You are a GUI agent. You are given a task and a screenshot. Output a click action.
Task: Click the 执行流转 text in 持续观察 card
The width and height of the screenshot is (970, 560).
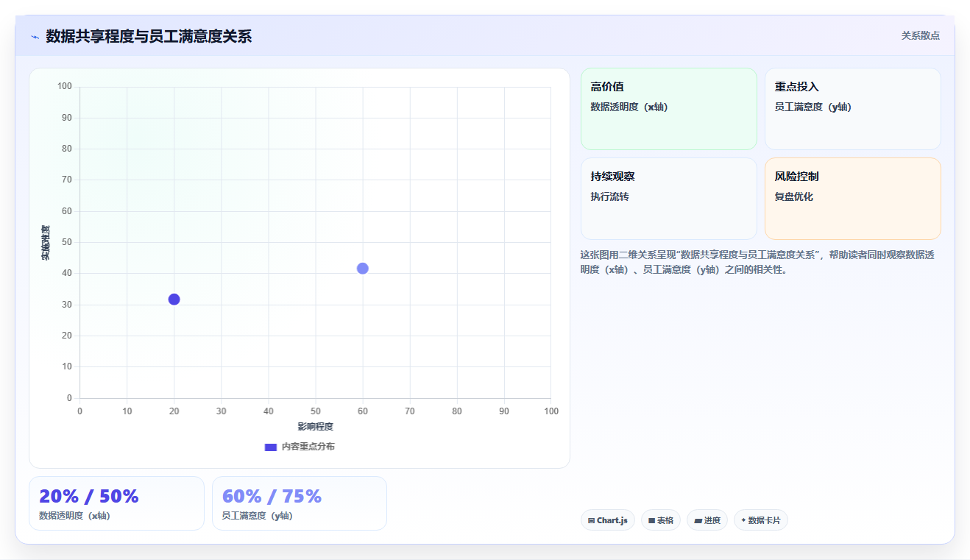(x=609, y=196)
